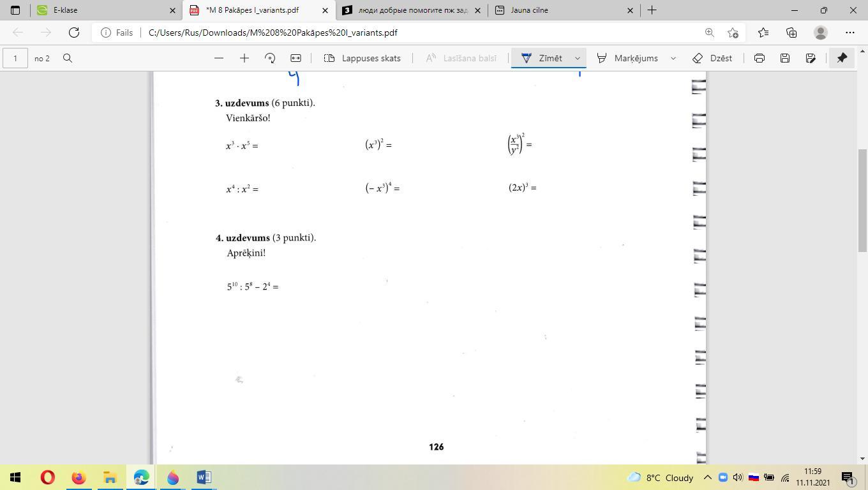Screen dimensions: 868x490
Task: Click the page number input field
Action: [x=15, y=58]
